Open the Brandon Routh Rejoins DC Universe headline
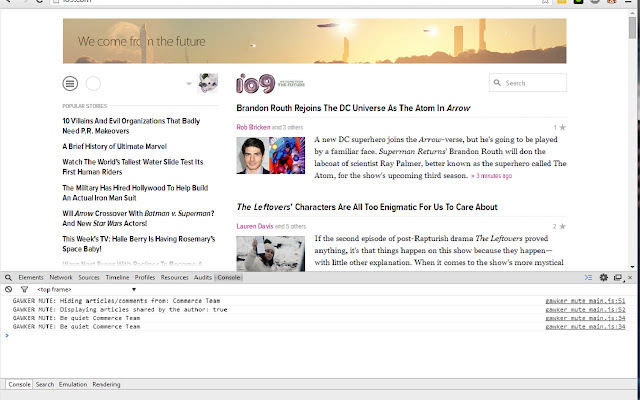The height and width of the screenshot is (400, 640). (x=353, y=108)
